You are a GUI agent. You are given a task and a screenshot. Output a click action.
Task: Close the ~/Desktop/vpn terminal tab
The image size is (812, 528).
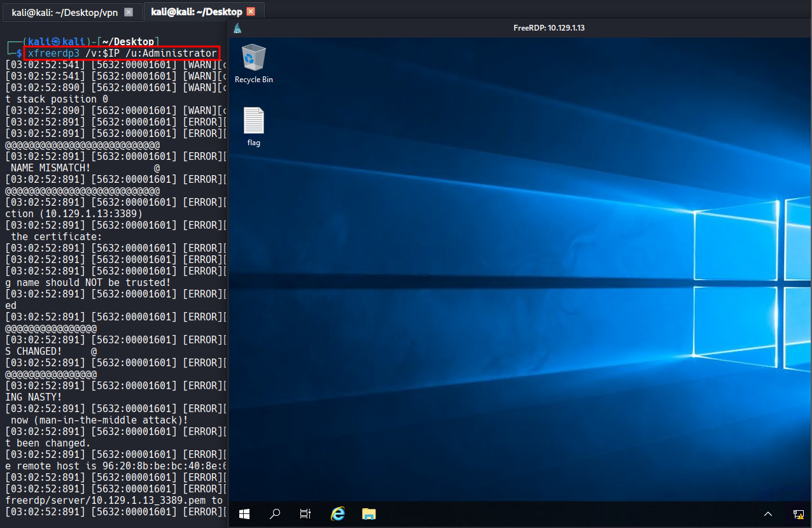click(x=129, y=12)
